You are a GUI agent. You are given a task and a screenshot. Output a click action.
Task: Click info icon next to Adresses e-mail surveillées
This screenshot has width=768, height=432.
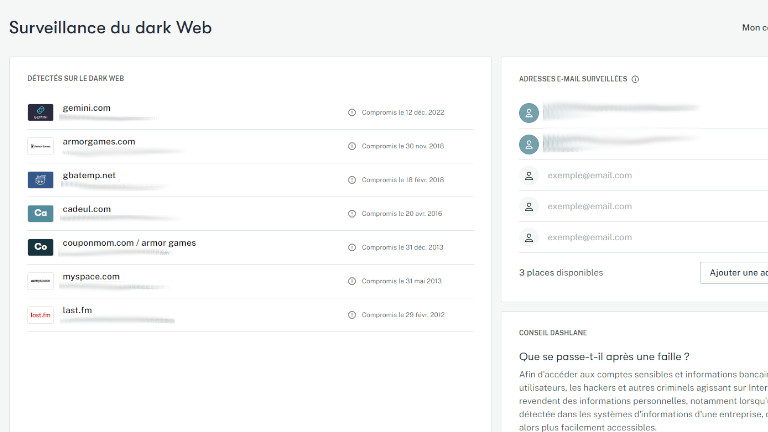[636, 79]
